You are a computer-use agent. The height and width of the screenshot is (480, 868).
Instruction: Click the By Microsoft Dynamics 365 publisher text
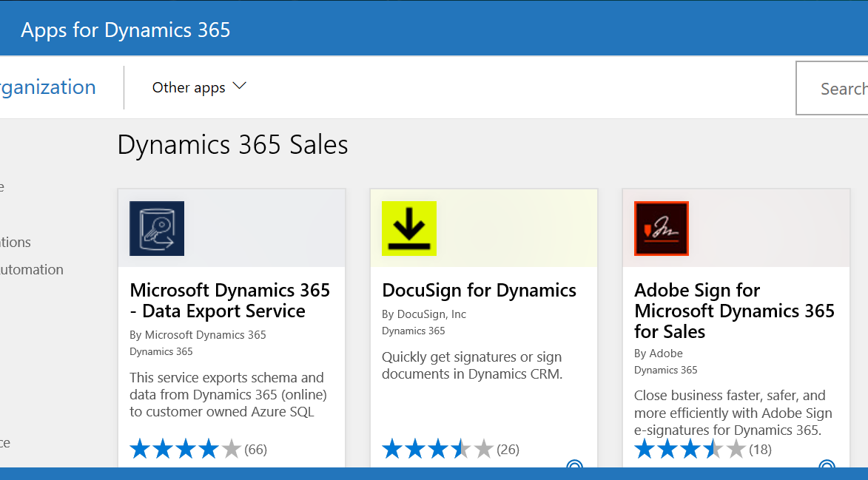(x=198, y=334)
